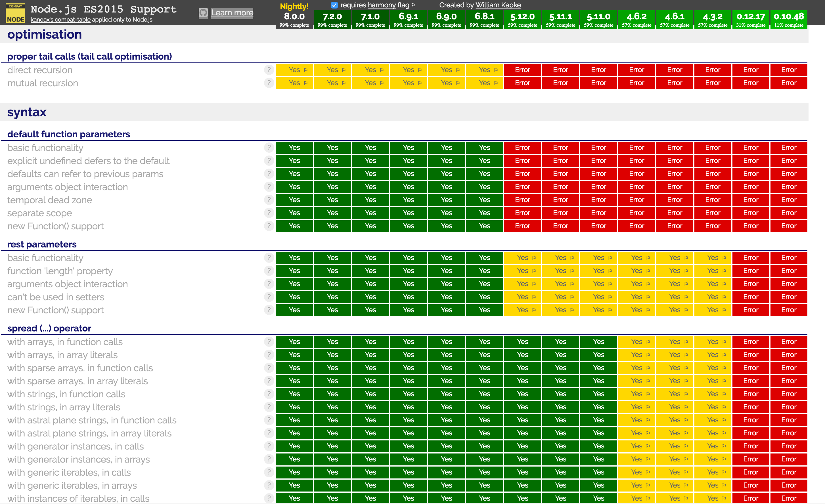Click the flag on 8.0.0 direct recursion Yes cell
Screen dimensions: 825x504
coord(306,70)
